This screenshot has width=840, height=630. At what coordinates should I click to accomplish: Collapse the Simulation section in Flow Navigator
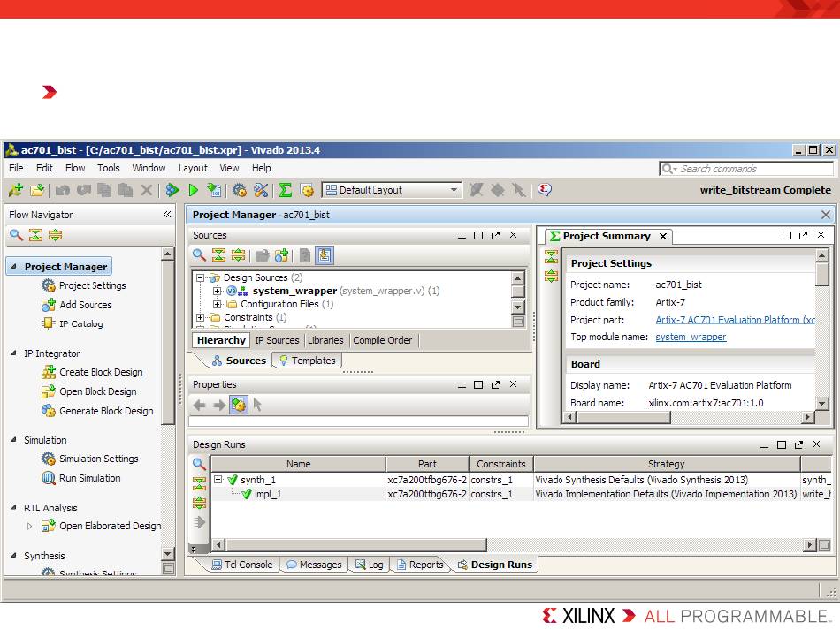tap(14, 439)
